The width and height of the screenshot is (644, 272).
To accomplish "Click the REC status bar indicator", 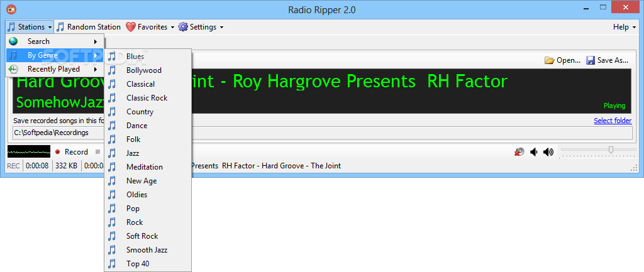I will [13, 166].
